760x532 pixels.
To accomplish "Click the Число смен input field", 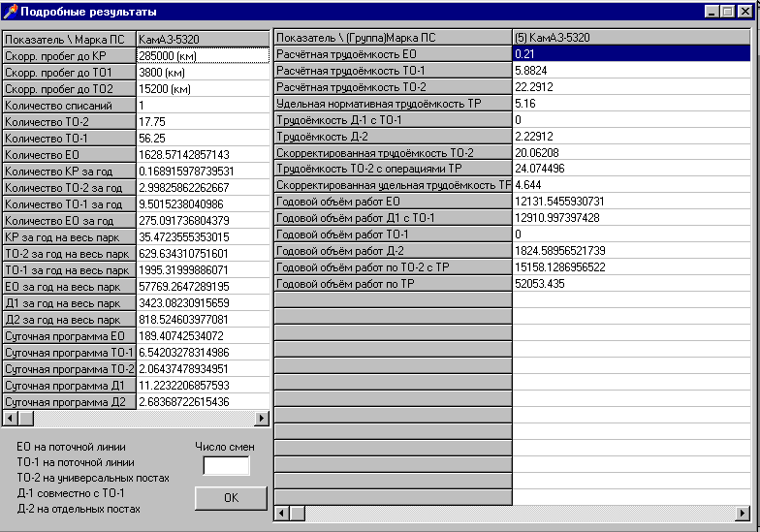I will (227, 465).
